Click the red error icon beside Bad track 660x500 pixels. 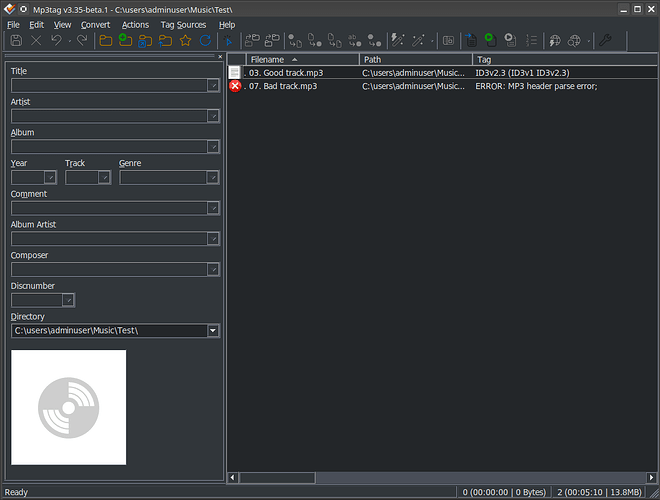point(235,86)
